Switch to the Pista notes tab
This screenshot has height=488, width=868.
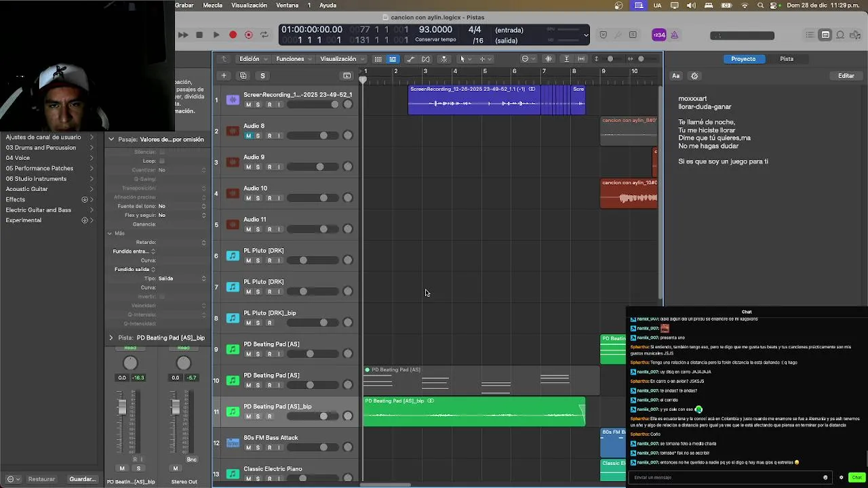787,59
